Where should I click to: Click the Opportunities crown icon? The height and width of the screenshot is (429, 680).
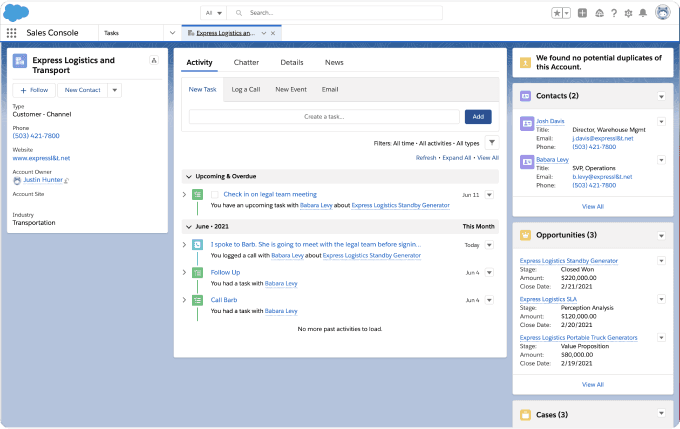(525, 235)
